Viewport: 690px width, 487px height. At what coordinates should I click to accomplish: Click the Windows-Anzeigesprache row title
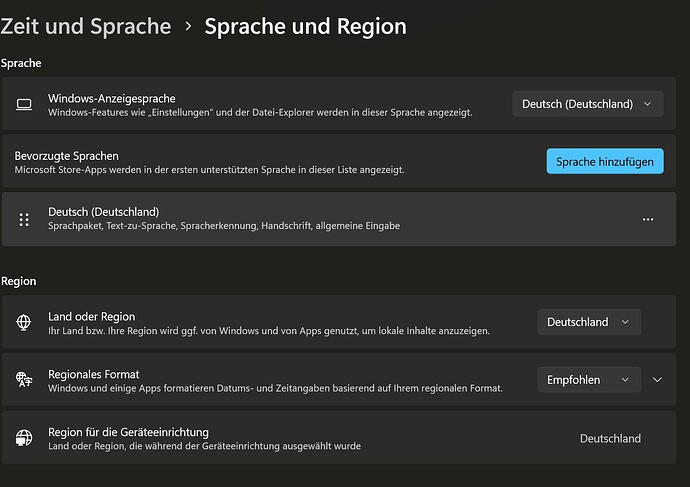[112, 98]
